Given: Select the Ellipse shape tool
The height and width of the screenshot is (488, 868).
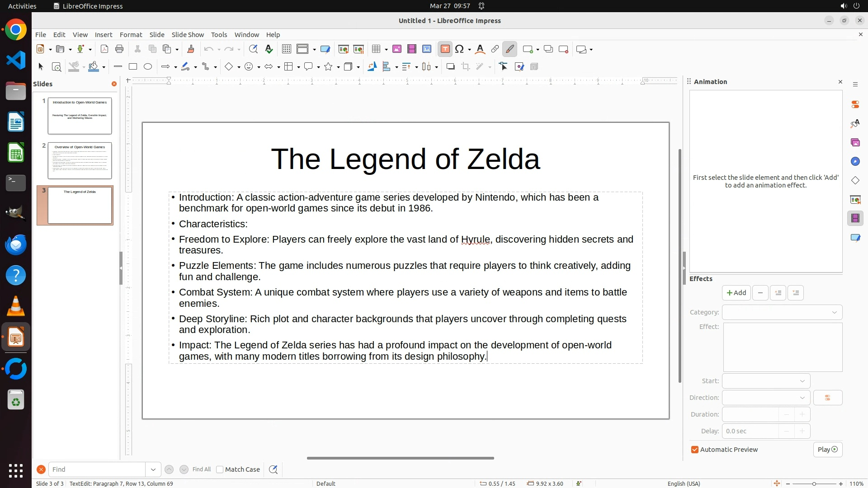Looking at the screenshot, I should [148, 67].
